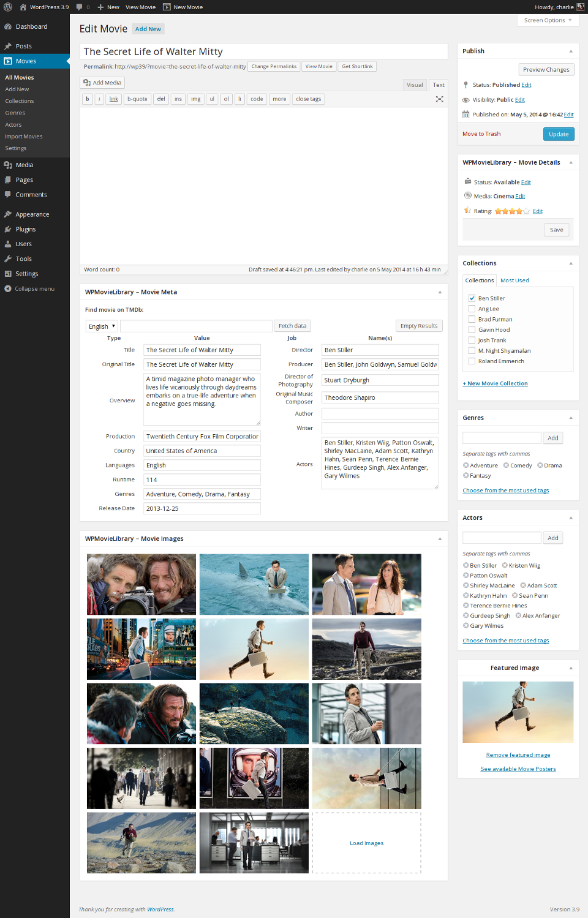Expand Screen Options panel
Viewport: 588px width, 918px height.
tap(548, 20)
